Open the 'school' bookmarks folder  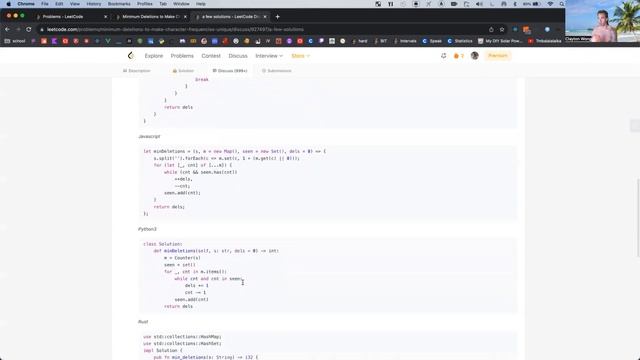[15, 41]
